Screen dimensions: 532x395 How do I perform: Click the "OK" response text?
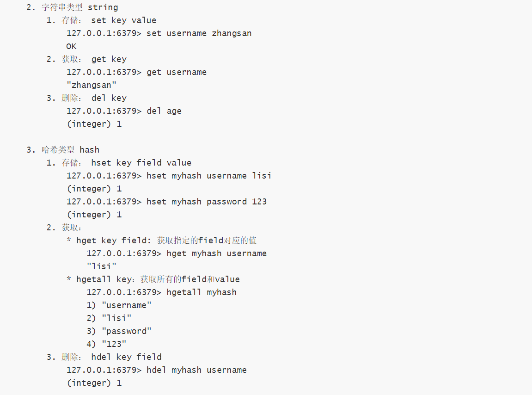coord(71,46)
